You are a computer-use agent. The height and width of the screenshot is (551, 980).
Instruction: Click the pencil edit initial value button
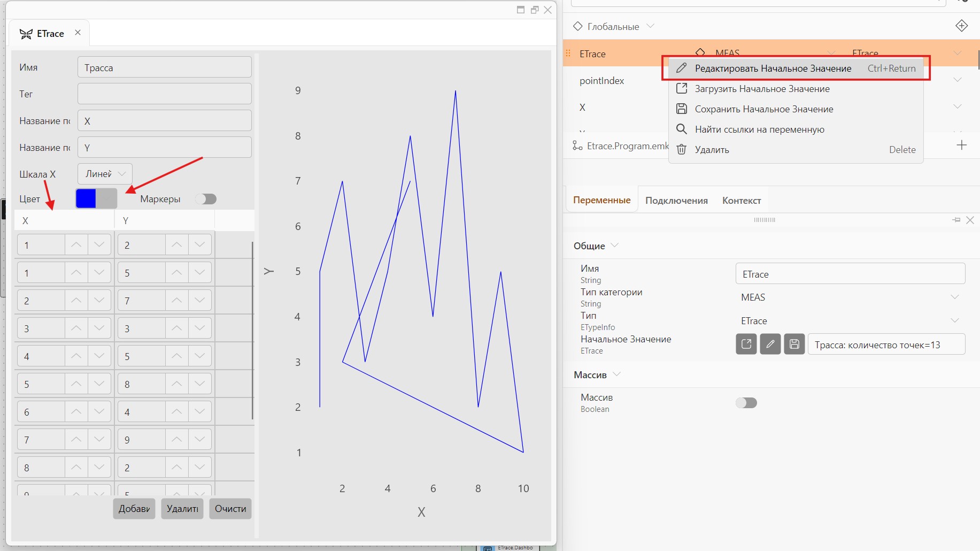pyautogui.click(x=770, y=344)
